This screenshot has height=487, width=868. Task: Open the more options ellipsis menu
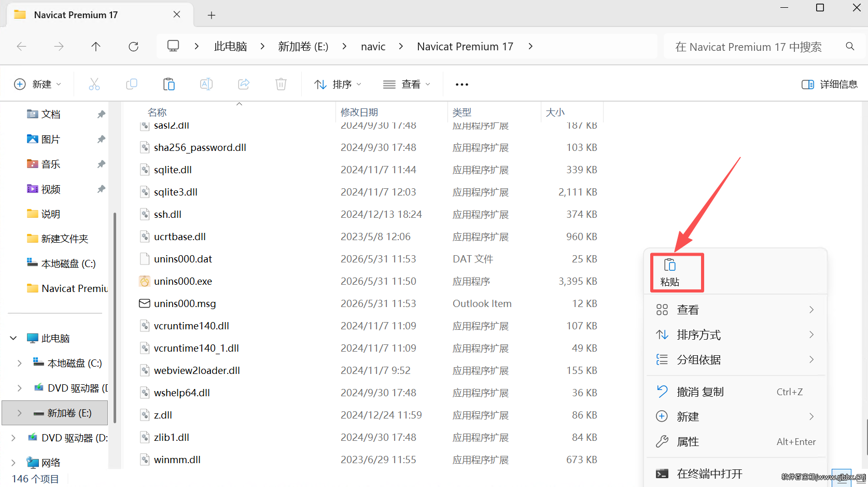point(461,85)
